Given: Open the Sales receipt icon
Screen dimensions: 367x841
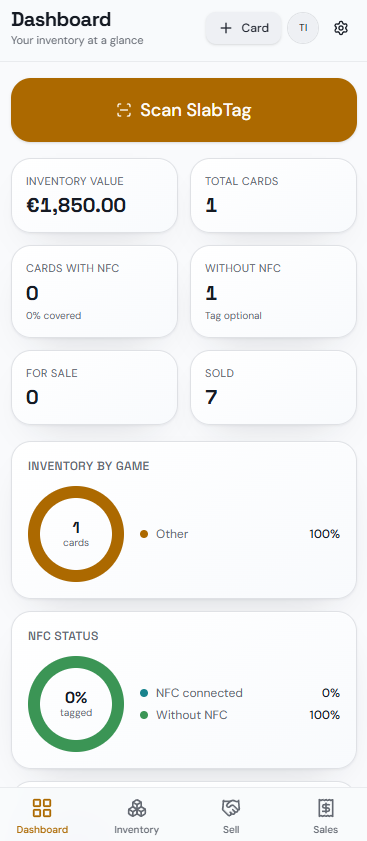Looking at the screenshot, I should (326, 808).
